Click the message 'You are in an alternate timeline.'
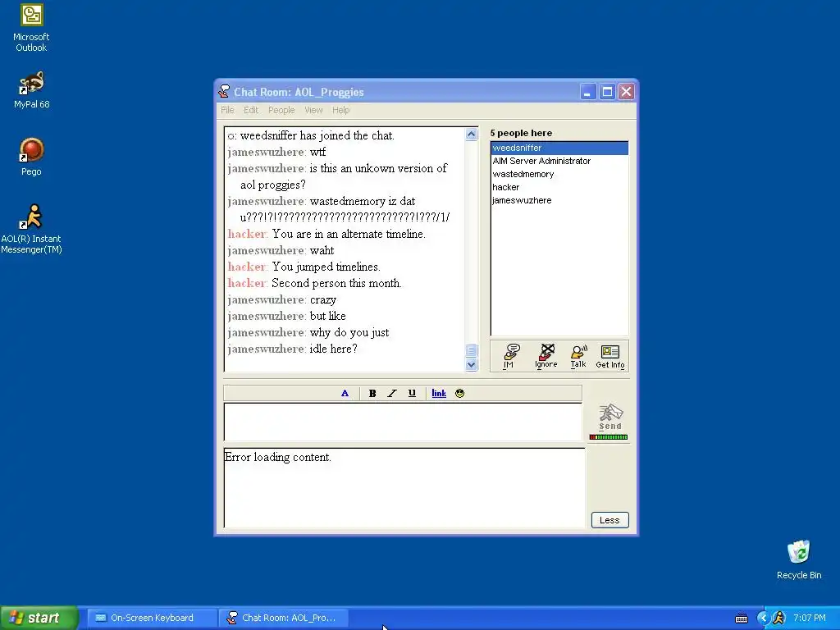 (x=349, y=234)
